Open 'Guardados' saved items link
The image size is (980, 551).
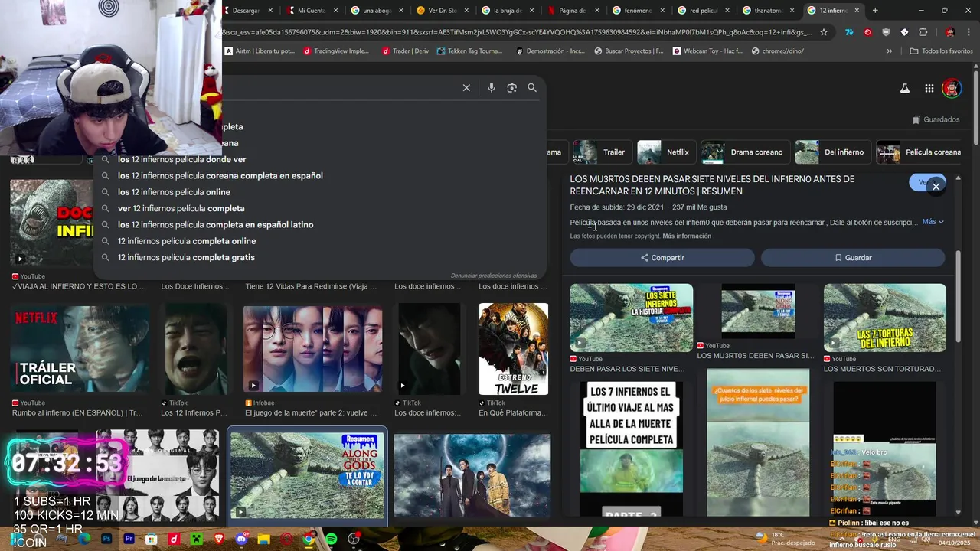point(936,119)
